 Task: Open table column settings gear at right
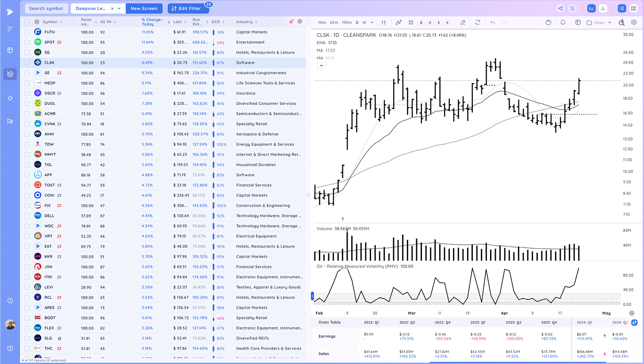point(300,22)
